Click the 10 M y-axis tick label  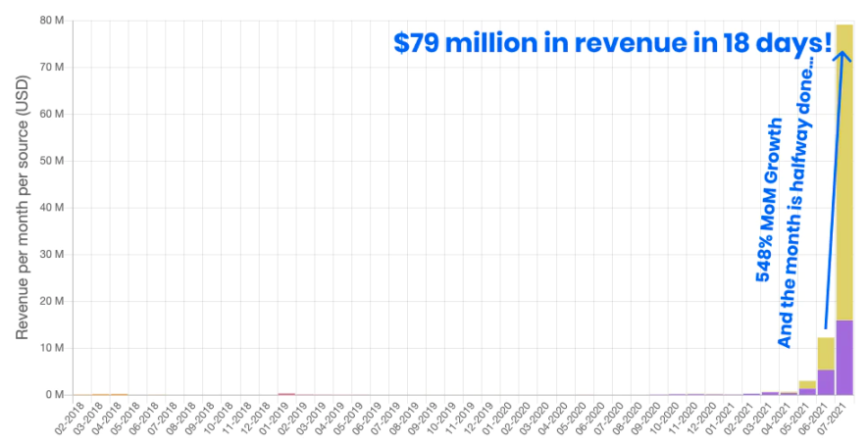(52, 348)
